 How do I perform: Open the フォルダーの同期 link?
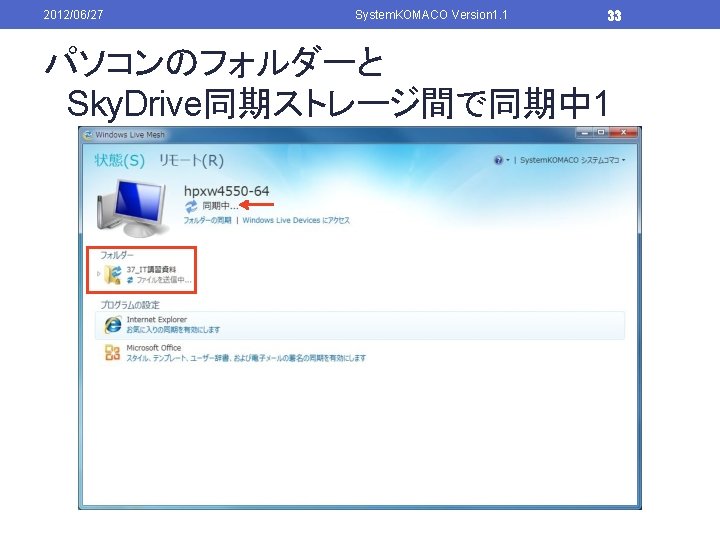tap(208, 220)
